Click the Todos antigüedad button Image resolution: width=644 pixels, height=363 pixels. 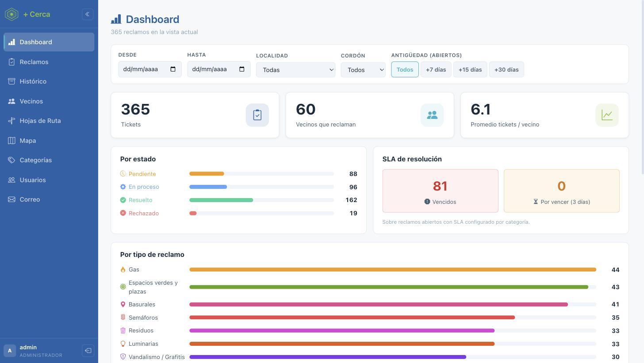point(405,69)
